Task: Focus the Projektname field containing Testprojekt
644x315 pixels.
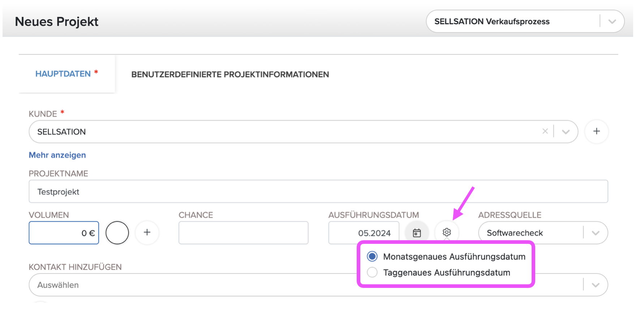Action: tap(318, 191)
